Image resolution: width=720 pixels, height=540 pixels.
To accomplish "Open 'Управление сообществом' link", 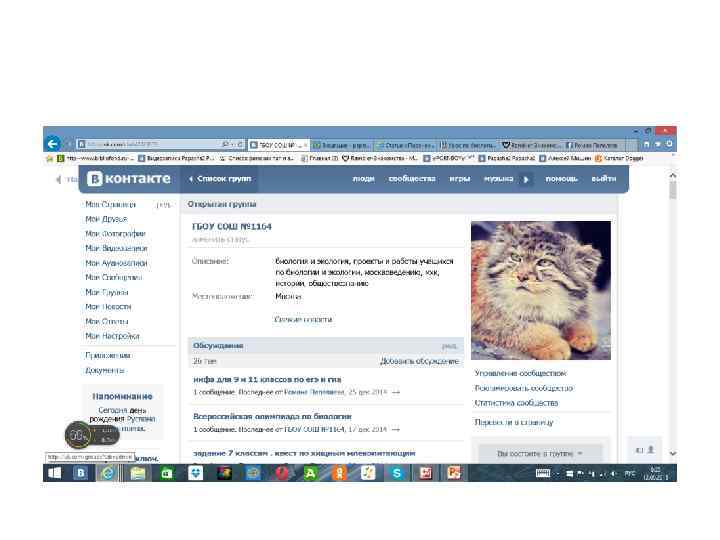I will (x=520, y=373).
